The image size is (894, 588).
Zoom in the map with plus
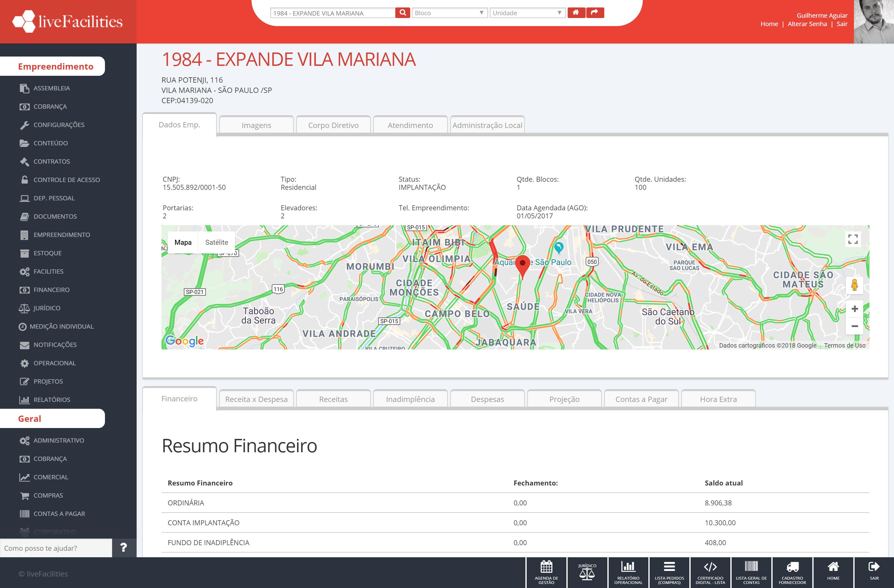pyautogui.click(x=855, y=309)
